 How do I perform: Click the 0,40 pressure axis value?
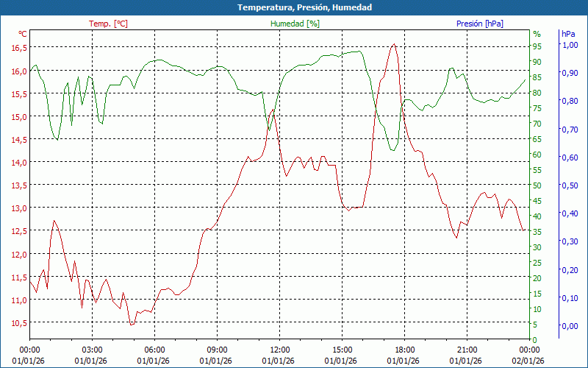570,213
